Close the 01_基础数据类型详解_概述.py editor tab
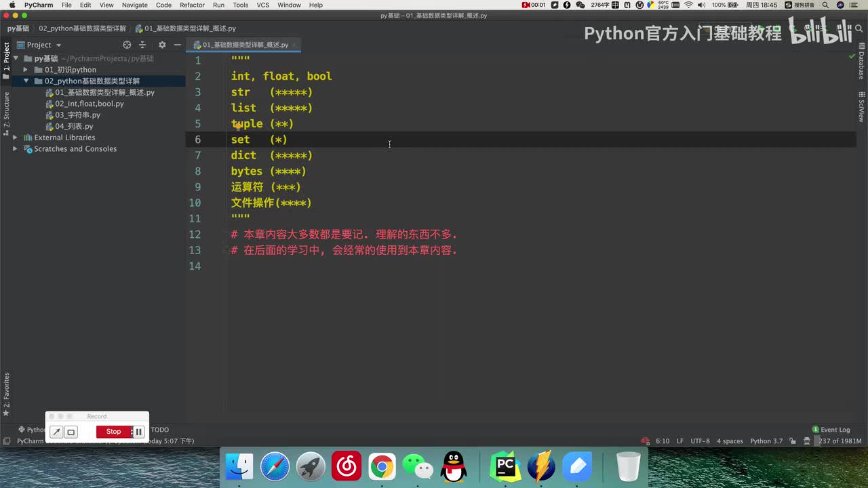This screenshot has width=868, height=488. coord(296,45)
